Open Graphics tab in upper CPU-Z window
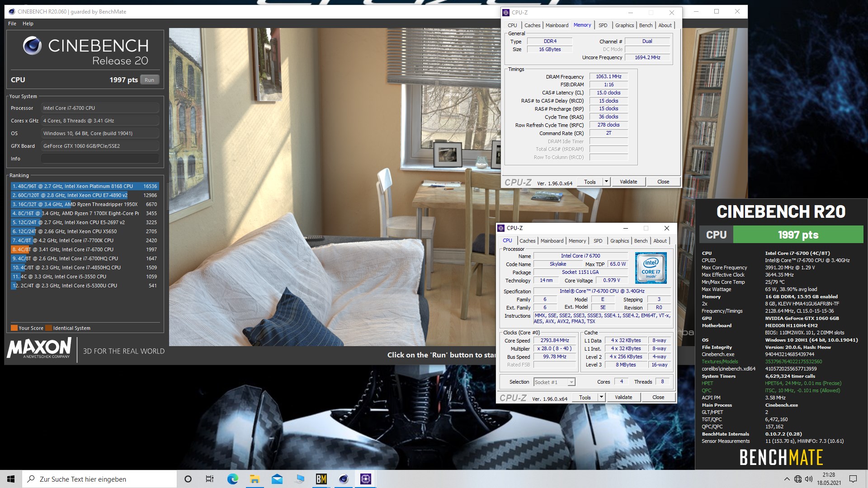Image resolution: width=868 pixels, height=488 pixels. pos(624,25)
